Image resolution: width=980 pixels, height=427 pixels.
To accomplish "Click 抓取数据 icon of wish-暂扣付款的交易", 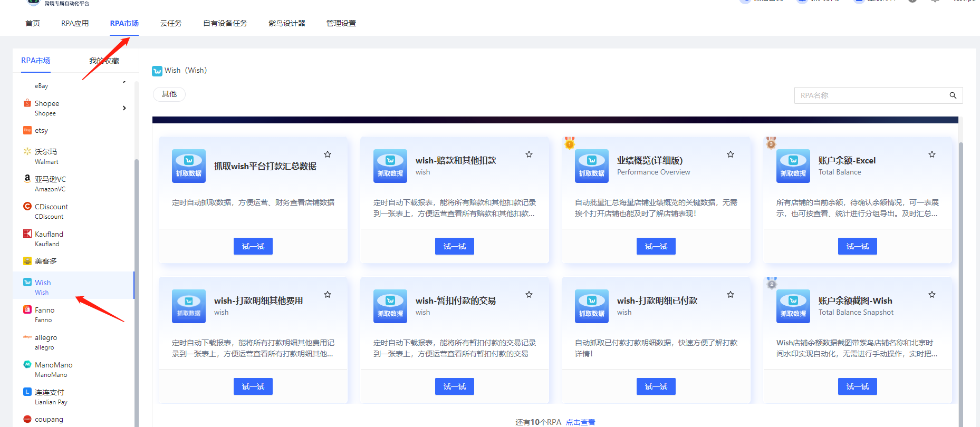I will click(390, 306).
